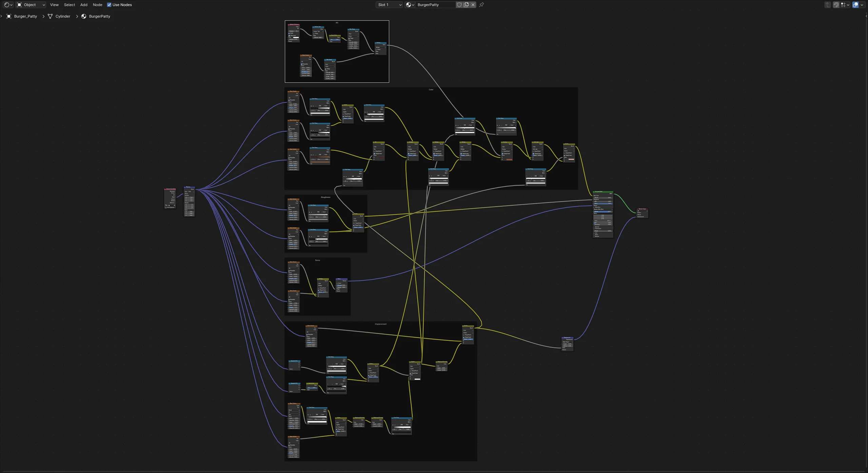Open the Slot 1 dropdown
The image size is (868, 473).
tap(389, 5)
